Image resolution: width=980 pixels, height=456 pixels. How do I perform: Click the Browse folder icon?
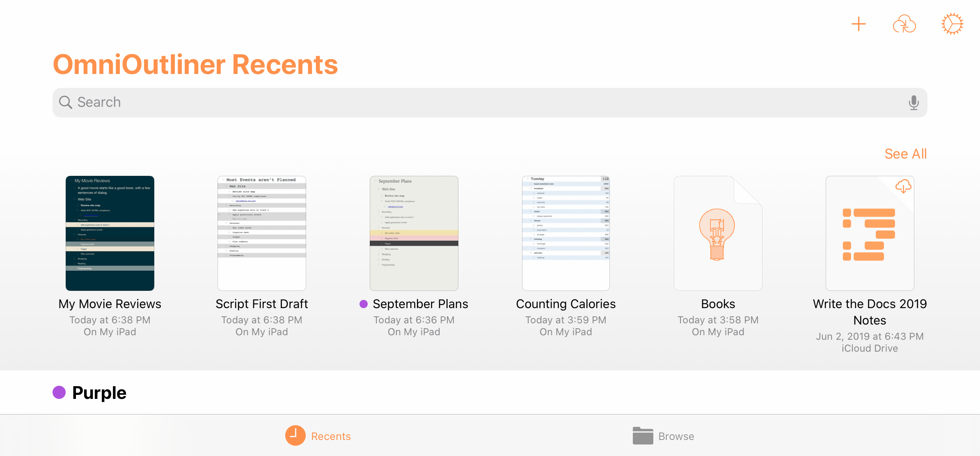click(x=643, y=435)
